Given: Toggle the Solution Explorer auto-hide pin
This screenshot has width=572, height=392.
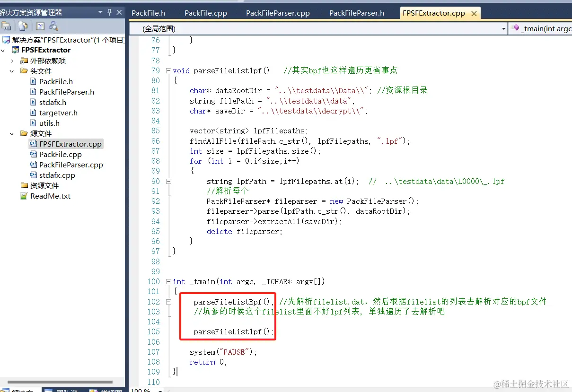Looking at the screenshot, I should coord(109,12).
